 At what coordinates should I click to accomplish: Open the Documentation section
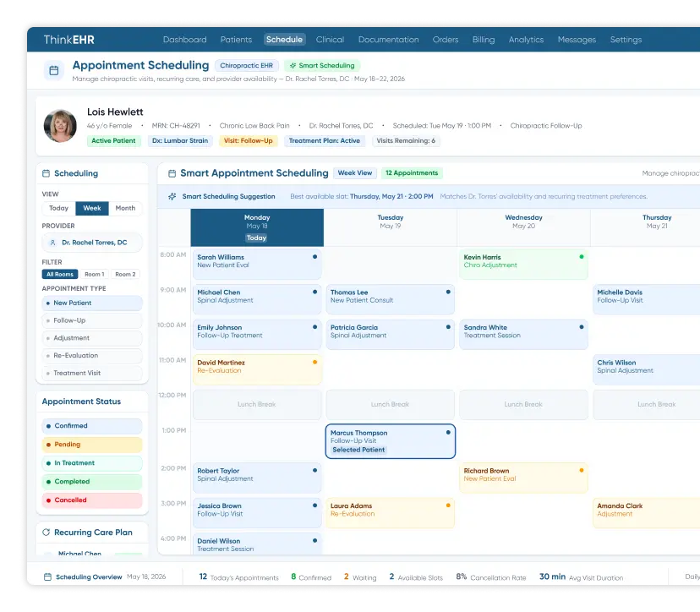click(388, 40)
